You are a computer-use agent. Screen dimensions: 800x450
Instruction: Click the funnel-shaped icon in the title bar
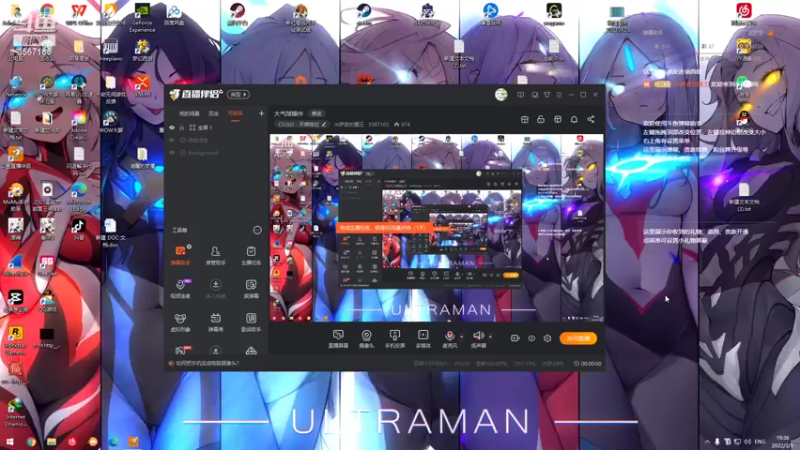(547, 95)
